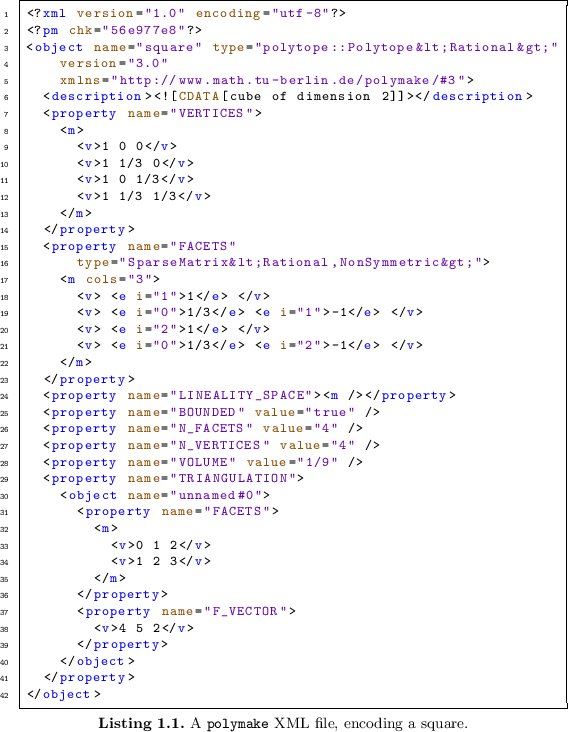
Task: Click the facet row on line 19
Action: click(x=250, y=312)
